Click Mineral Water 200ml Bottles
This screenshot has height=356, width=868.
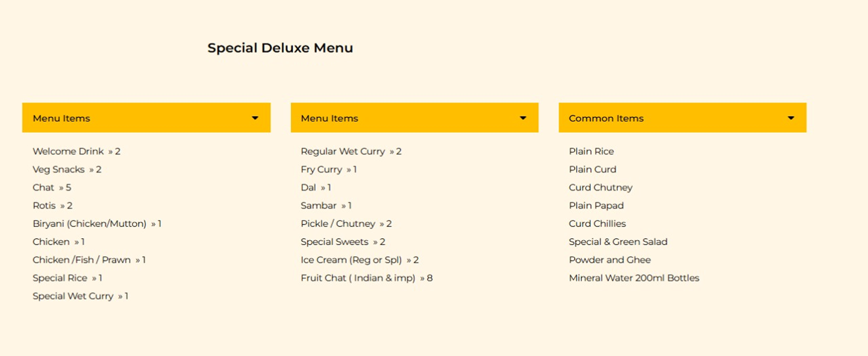click(634, 278)
